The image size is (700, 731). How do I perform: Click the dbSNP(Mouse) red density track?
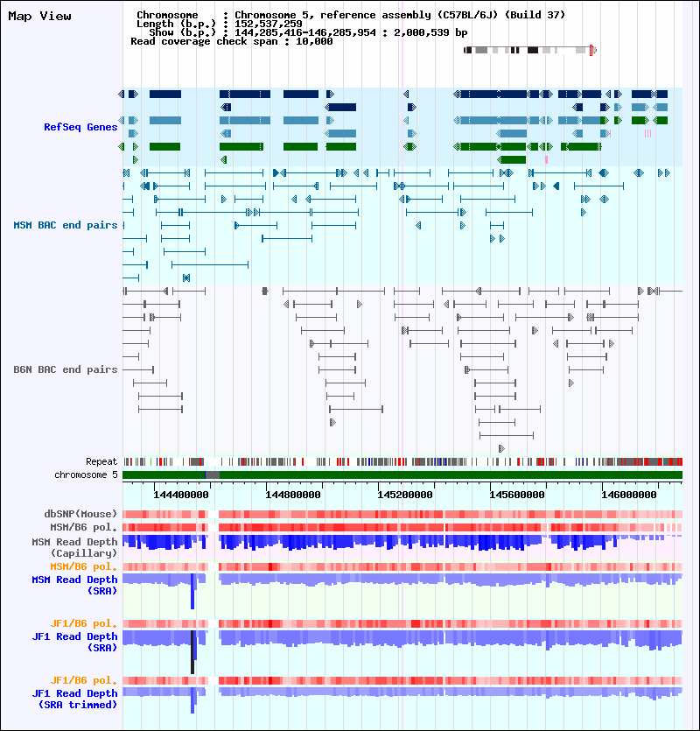(402, 514)
